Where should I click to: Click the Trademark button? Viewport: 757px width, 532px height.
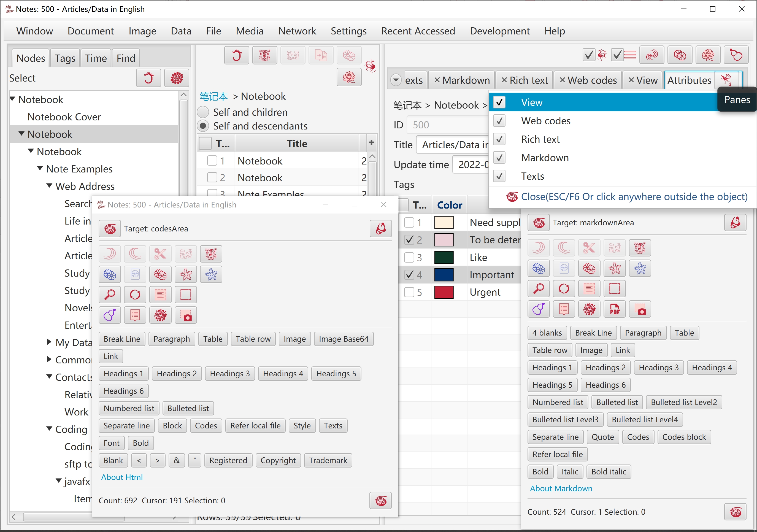[328, 460]
